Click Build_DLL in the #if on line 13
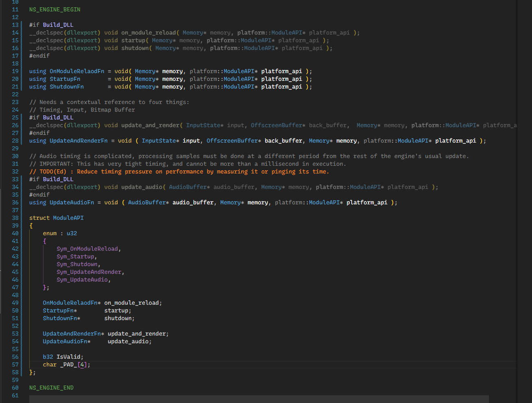The width and height of the screenshot is (532, 403). pyautogui.click(x=58, y=25)
